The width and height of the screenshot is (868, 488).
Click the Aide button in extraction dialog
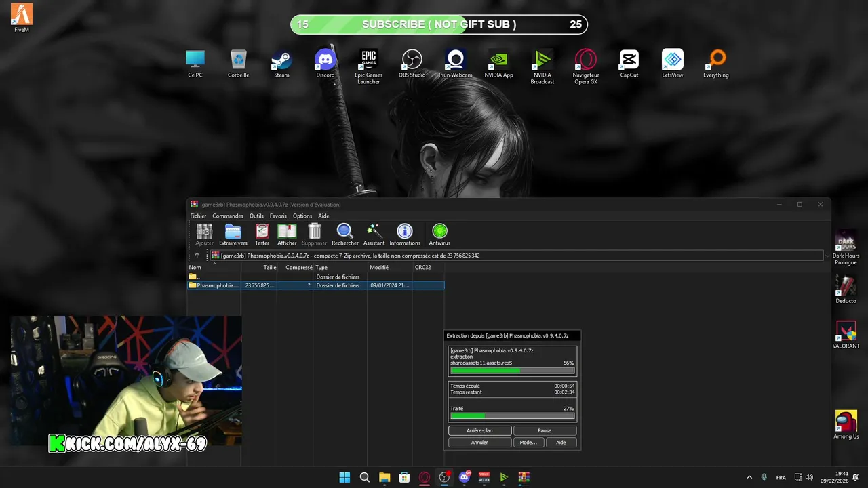561,442
